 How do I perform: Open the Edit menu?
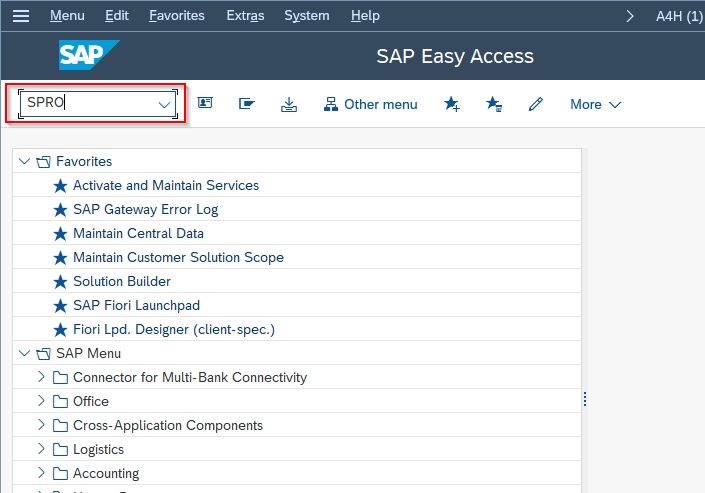pyautogui.click(x=117, y=16)
